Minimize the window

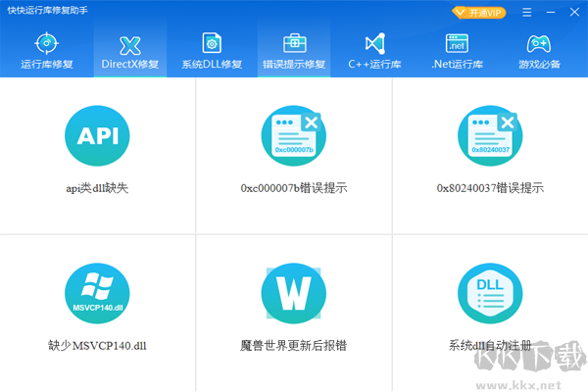[x=551, y=13]
